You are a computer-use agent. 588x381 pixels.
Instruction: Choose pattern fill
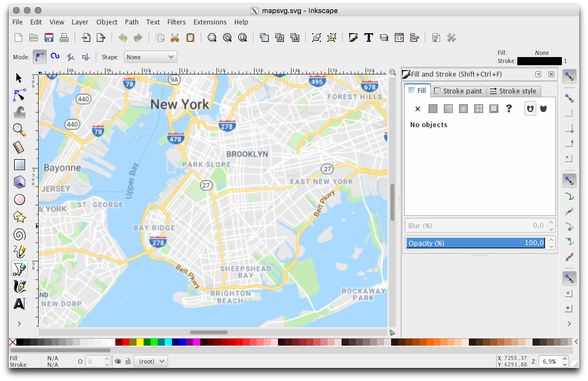479,109
